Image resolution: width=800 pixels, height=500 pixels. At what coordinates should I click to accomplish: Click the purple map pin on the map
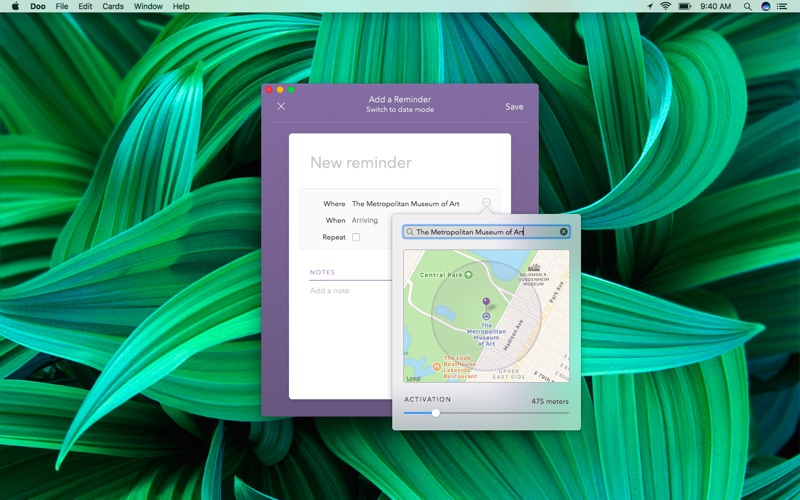pos(486,301)
